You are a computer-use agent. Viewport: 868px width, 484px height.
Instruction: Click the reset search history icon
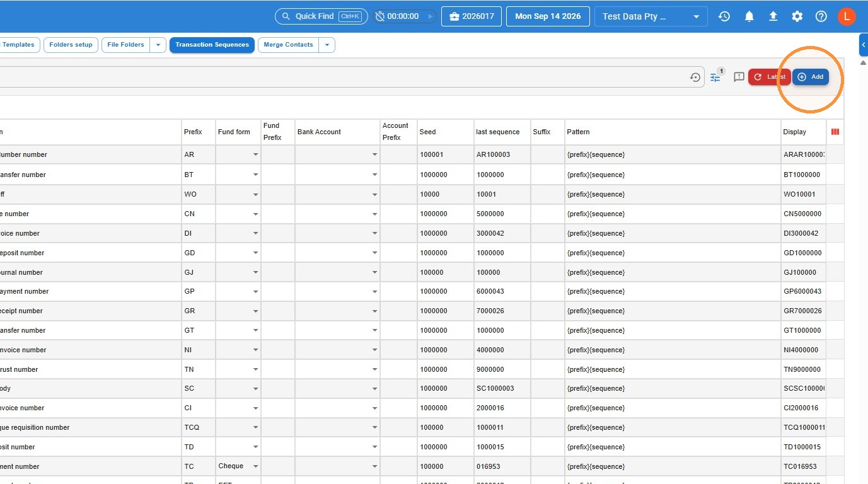coord(695,78)
